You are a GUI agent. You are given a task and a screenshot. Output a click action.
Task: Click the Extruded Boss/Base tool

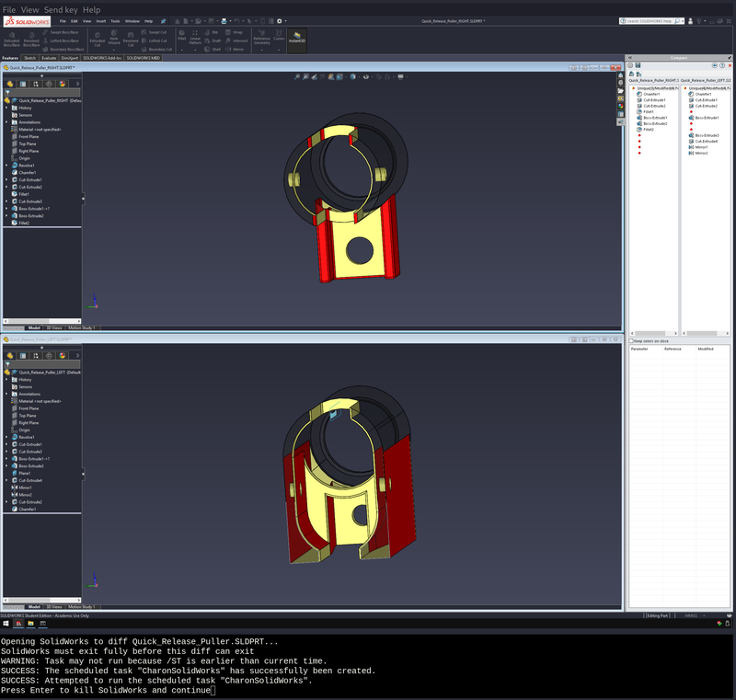[11, 38]
